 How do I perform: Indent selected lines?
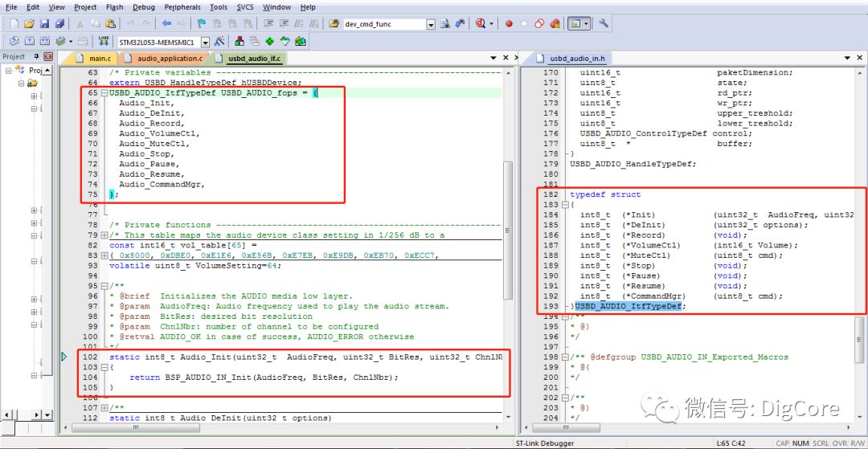point(268,24)
